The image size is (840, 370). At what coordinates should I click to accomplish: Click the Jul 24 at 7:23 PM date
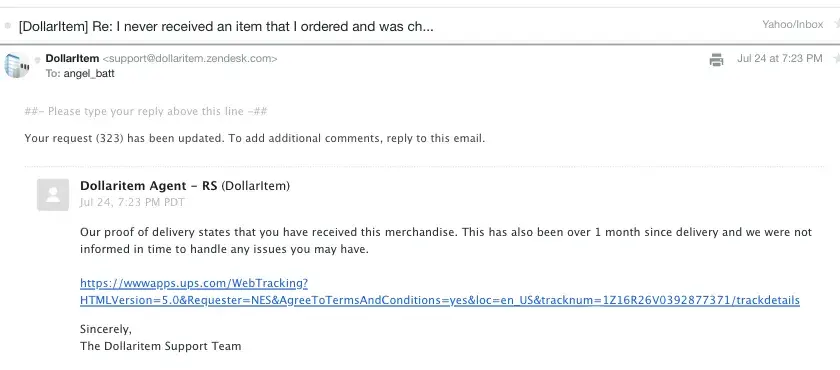779,58
